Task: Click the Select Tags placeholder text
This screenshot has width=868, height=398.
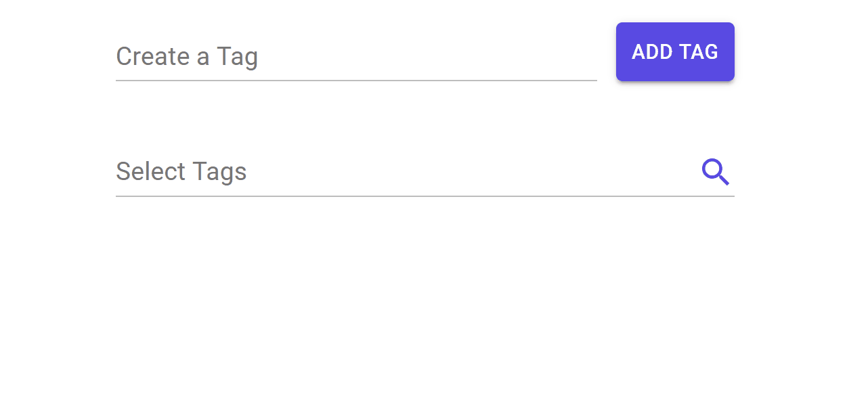Action: coord(181,172)
